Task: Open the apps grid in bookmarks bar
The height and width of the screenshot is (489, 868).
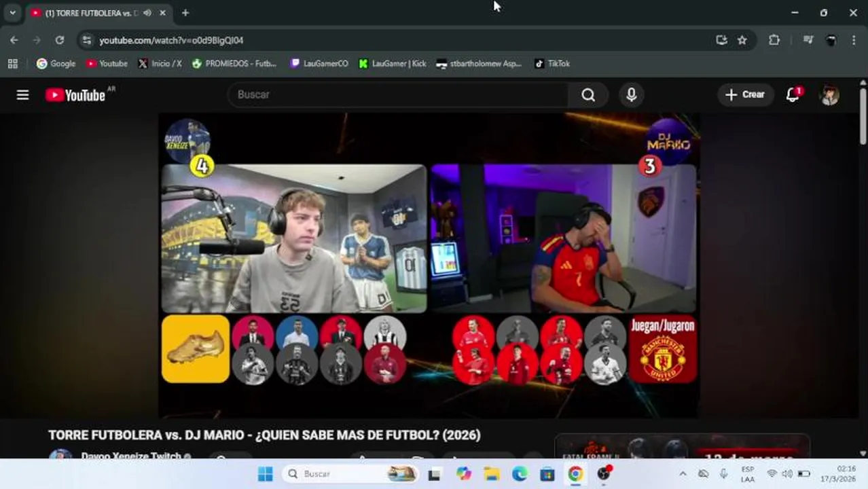Action: [12, 64]
